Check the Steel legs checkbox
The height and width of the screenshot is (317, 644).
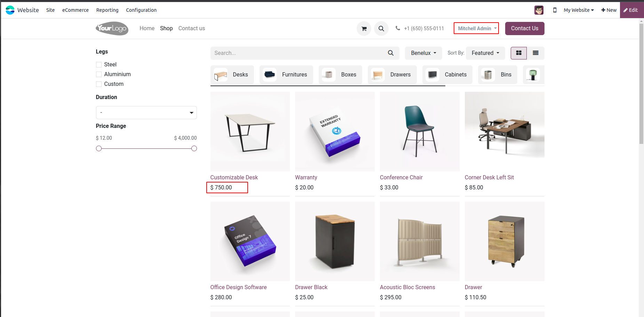point(99,65)
